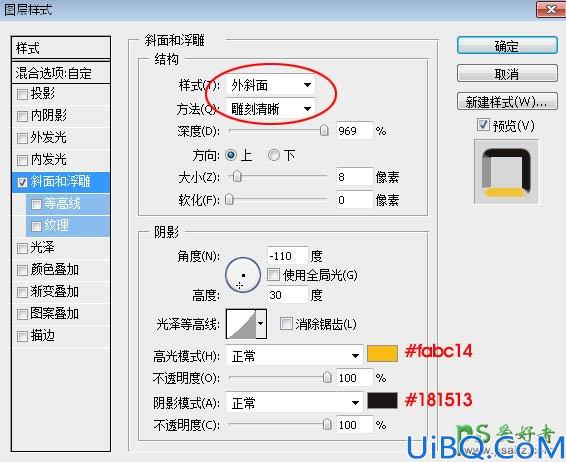Enable the 等高线 contour checkbox

[36, 204]
